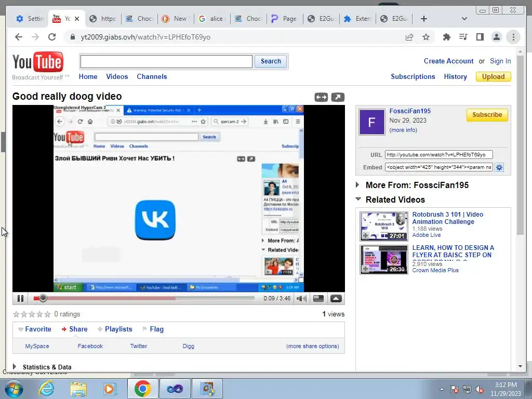Open embed customization gear icon
Image resolution: width=532 pixels, height=399 pixels.
499,167
